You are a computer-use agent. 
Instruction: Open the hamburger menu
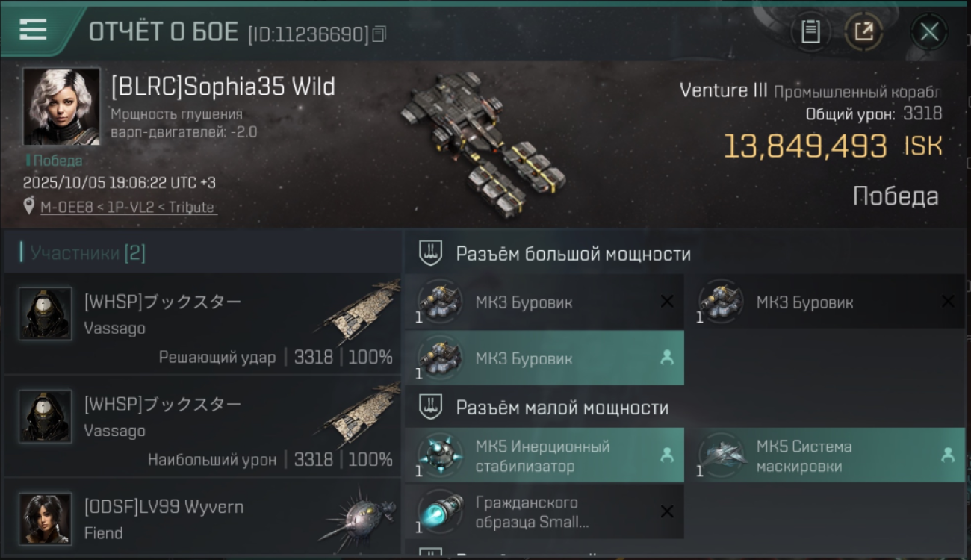pyautogui.click(x=33, y=29)
